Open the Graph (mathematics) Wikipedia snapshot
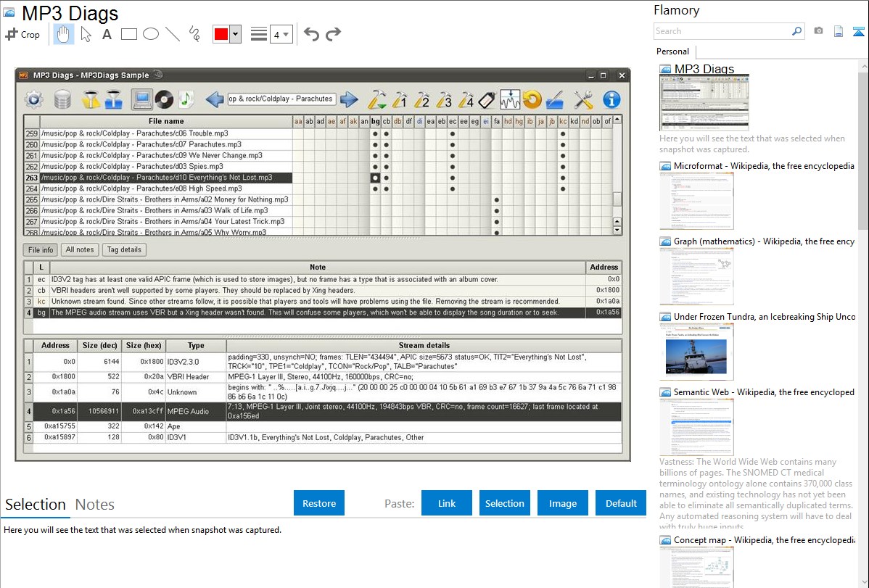This screenshot has height=588, width=869. [696, 276]
